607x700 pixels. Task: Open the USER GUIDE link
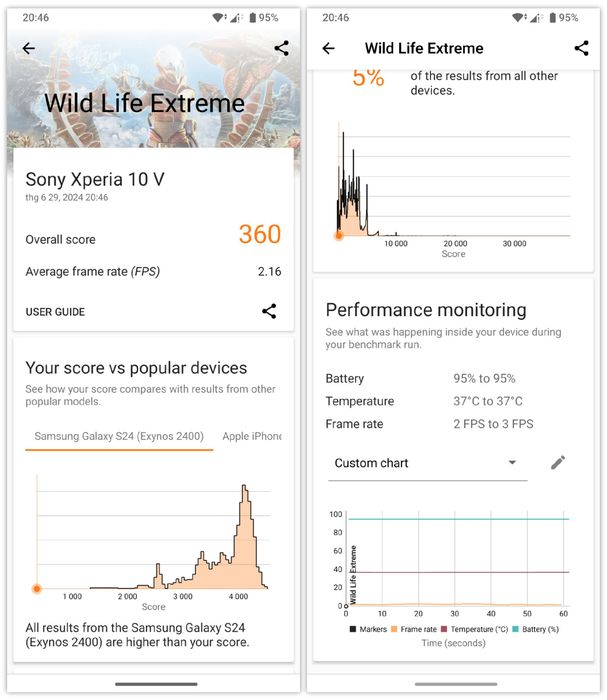(55, 312)
